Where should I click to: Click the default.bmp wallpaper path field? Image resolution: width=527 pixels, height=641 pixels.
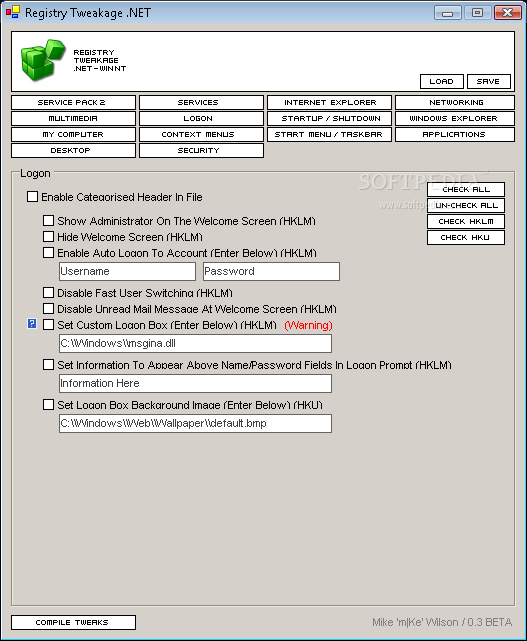[195, 424]
